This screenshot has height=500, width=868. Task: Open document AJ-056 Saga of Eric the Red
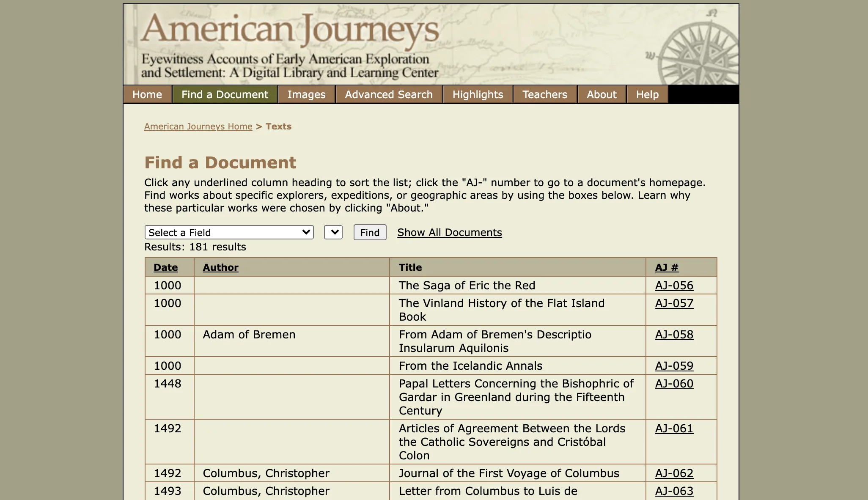tap(674, 286)
